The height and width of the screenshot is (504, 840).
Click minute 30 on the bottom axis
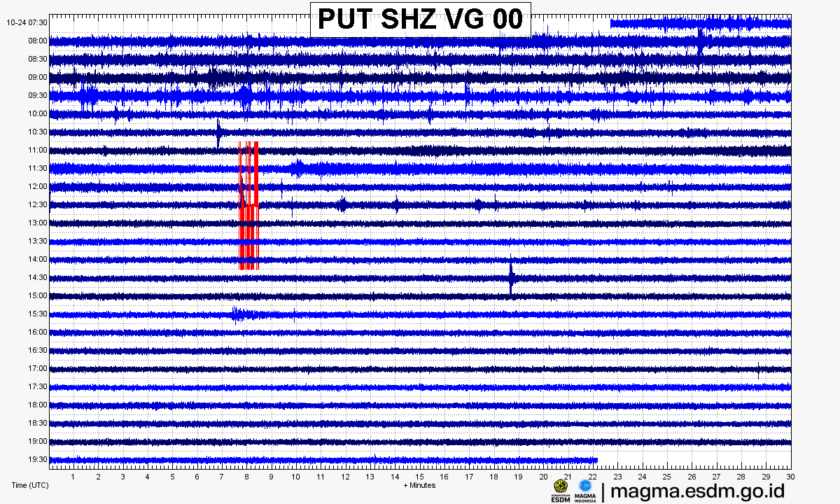coord(790,477)
